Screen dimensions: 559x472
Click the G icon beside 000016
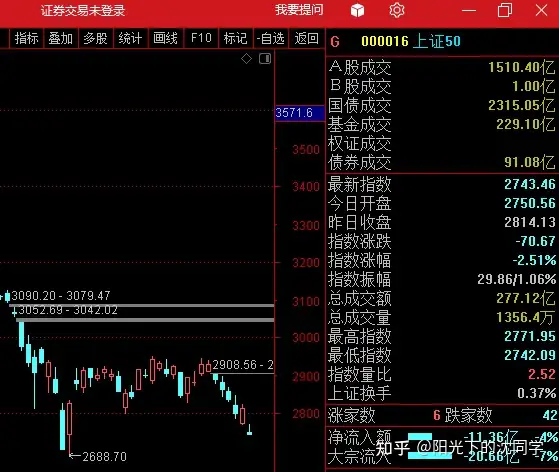335,42
